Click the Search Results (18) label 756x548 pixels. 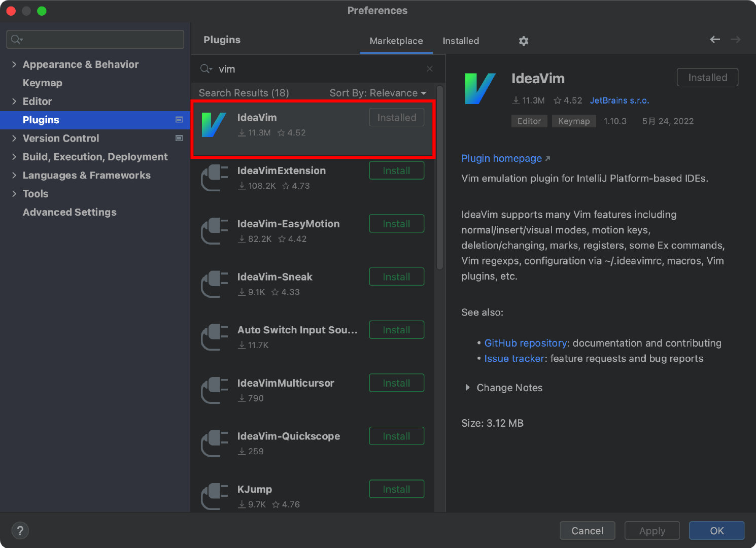click(244, 93)
